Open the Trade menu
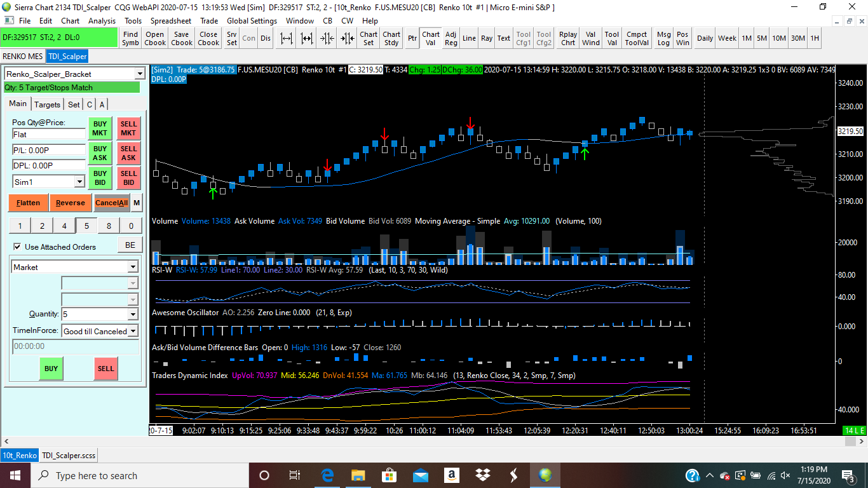The image size is (868, 488). click(209, 20)
